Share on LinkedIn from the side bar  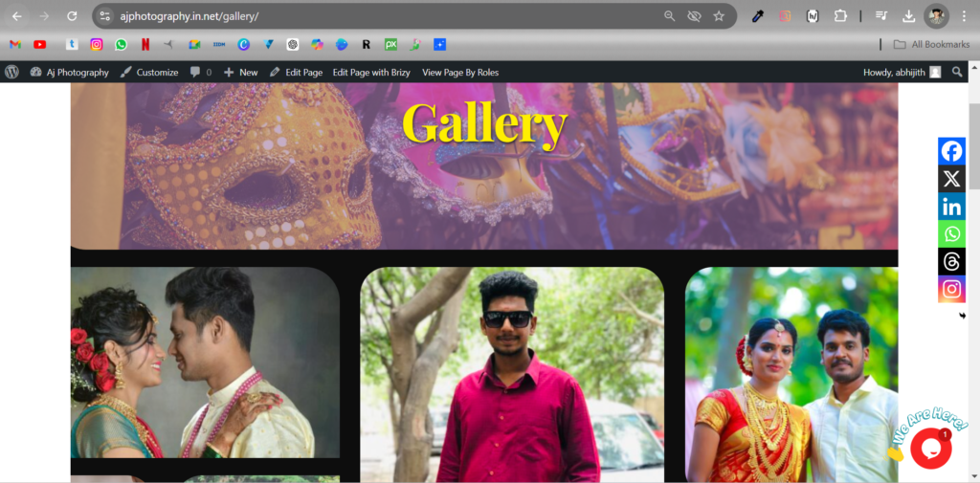(x=951, y=207)
